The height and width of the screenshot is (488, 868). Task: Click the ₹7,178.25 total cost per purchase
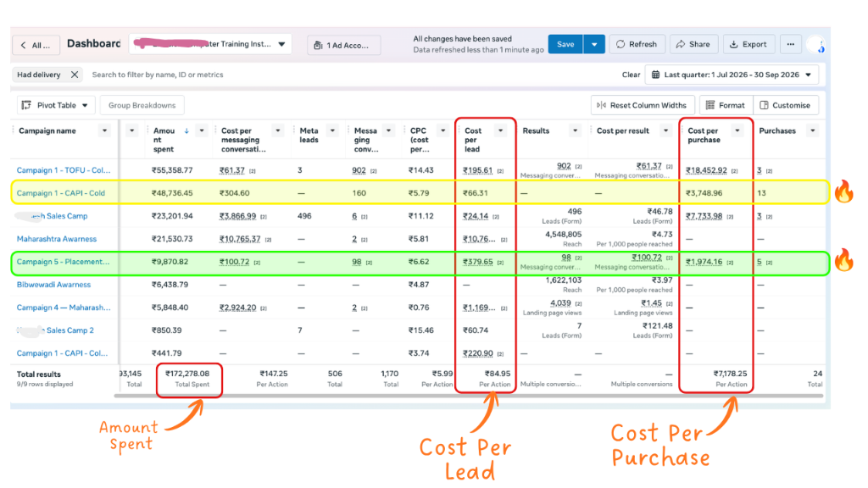point(730,374)
